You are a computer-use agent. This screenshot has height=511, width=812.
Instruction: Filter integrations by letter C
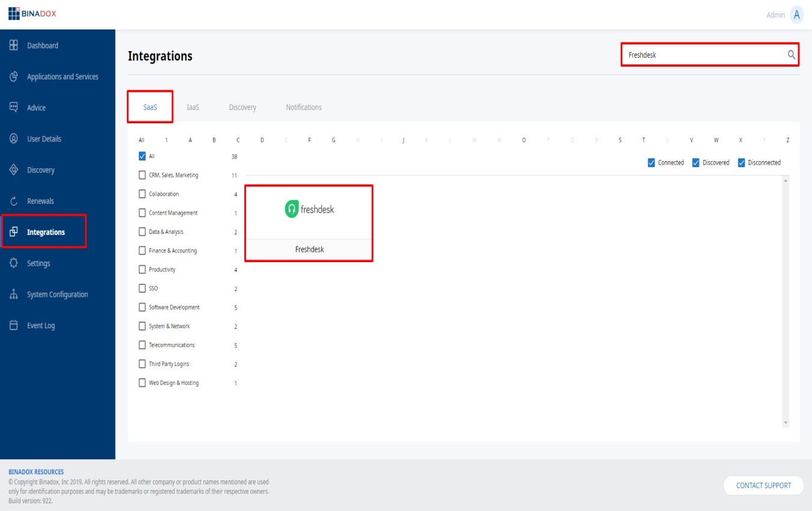pos(238,140)
